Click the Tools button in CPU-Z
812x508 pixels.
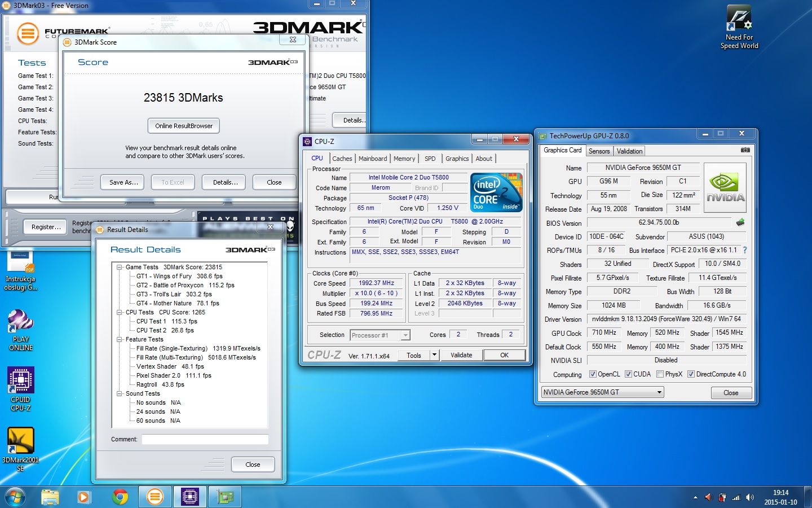click(x=414, y=355)
